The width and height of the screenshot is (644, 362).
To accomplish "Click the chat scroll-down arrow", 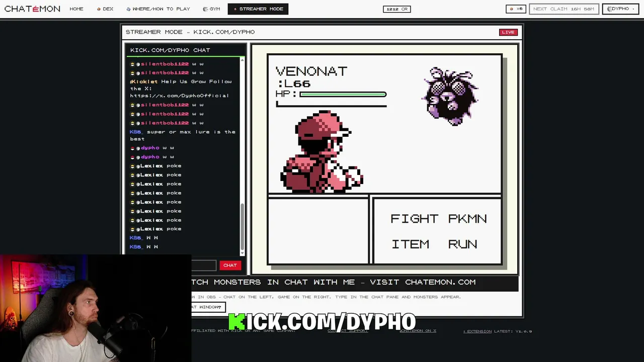I will [x=243, y=254].
